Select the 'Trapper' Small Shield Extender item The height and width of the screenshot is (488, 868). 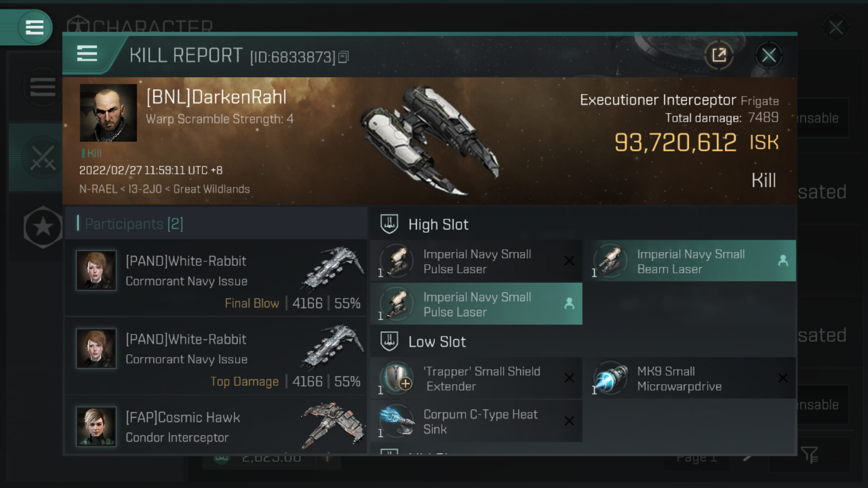(476, 379)
